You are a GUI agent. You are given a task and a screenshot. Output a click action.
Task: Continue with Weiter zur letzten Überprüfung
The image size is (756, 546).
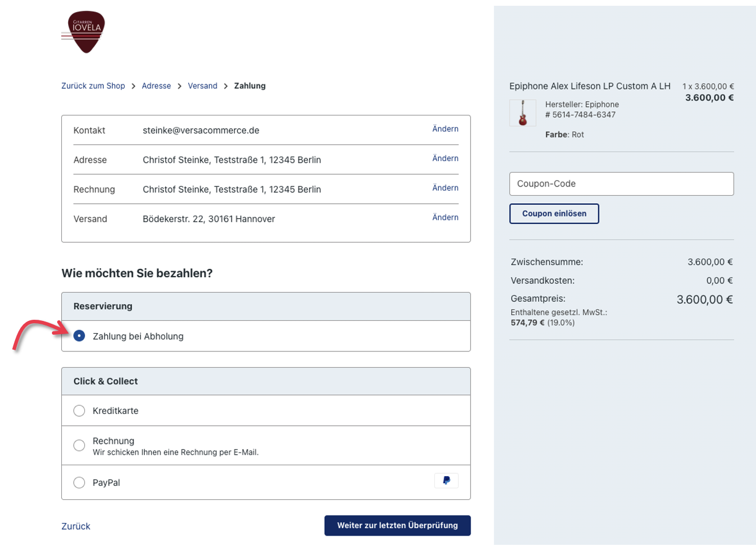coord(397,525)
